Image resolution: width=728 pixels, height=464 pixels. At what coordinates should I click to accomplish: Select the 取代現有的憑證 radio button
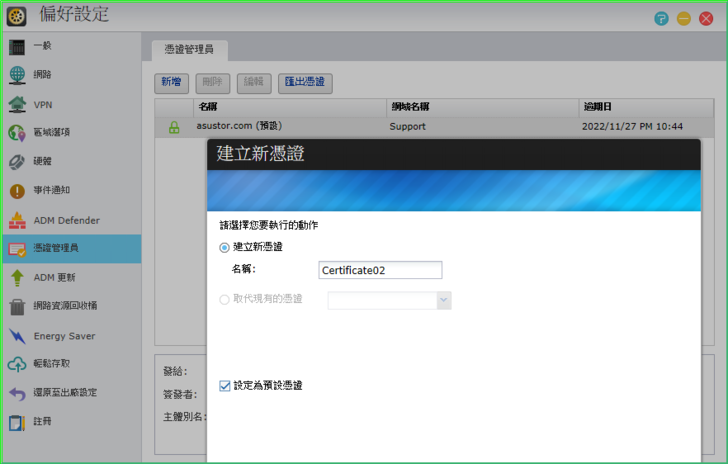[225, 299]
